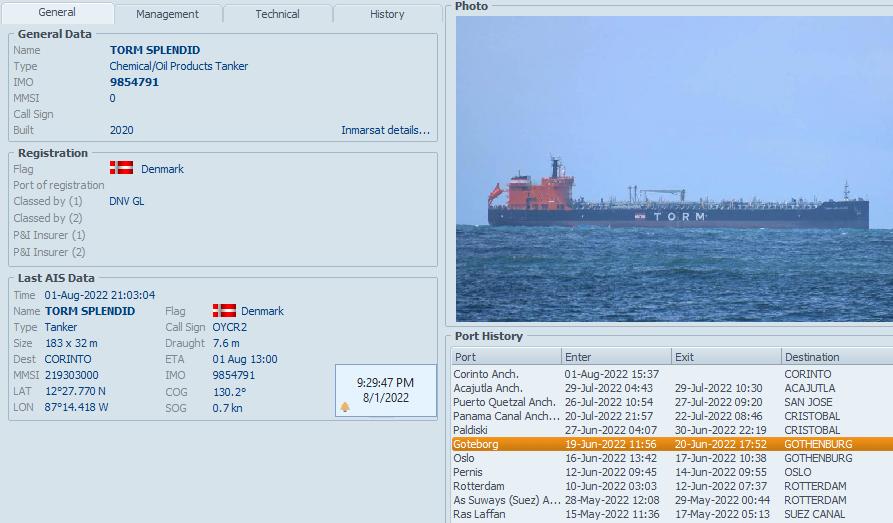Click Oslo row GOTHENBURG destination
Viewport: 893px width, 523px height.
818,458
